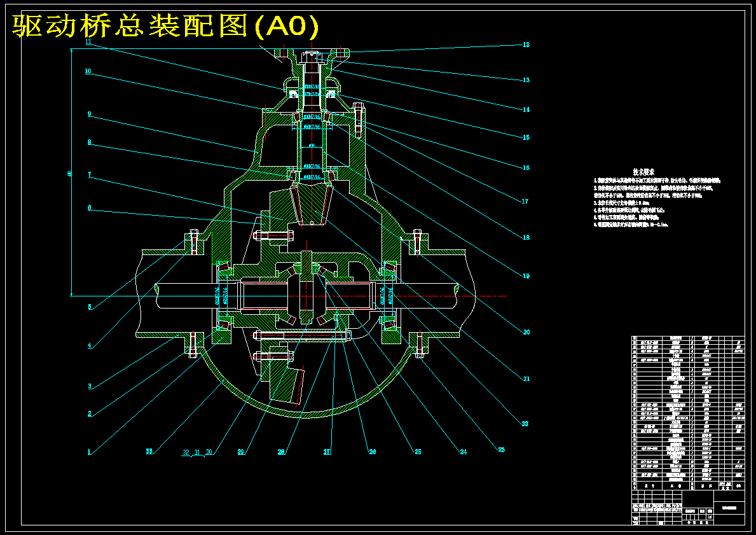Click part label 9
Image resolution: width=756 pixels, height=535 pixels.
pyautogui.click(x=89, y=115)
